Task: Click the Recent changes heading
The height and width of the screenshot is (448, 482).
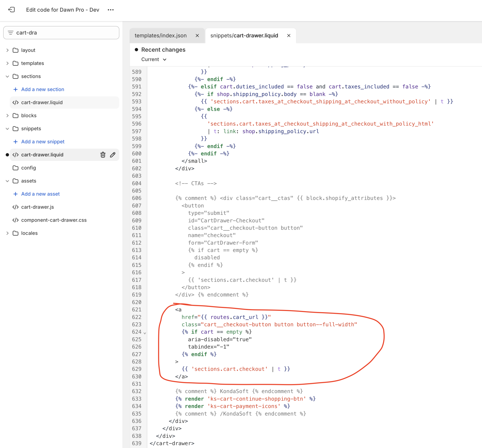Action: 163,50
